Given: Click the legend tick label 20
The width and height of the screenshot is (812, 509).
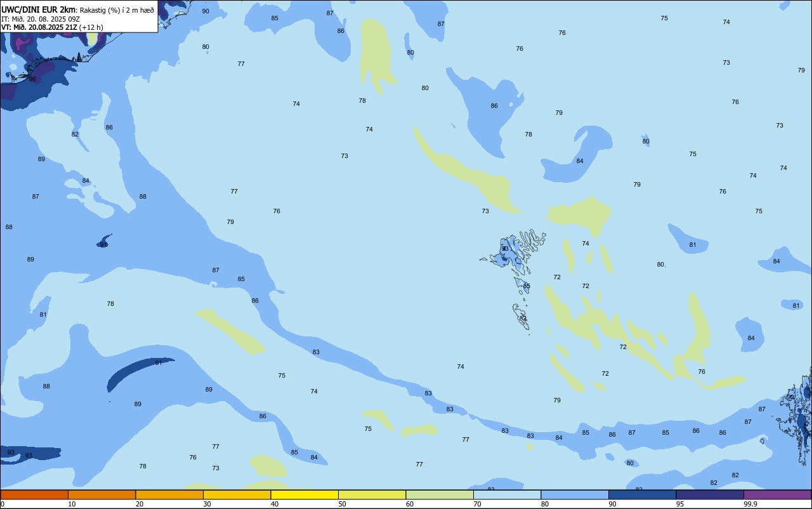Looking at the screenshot, I should coord(140,504).
